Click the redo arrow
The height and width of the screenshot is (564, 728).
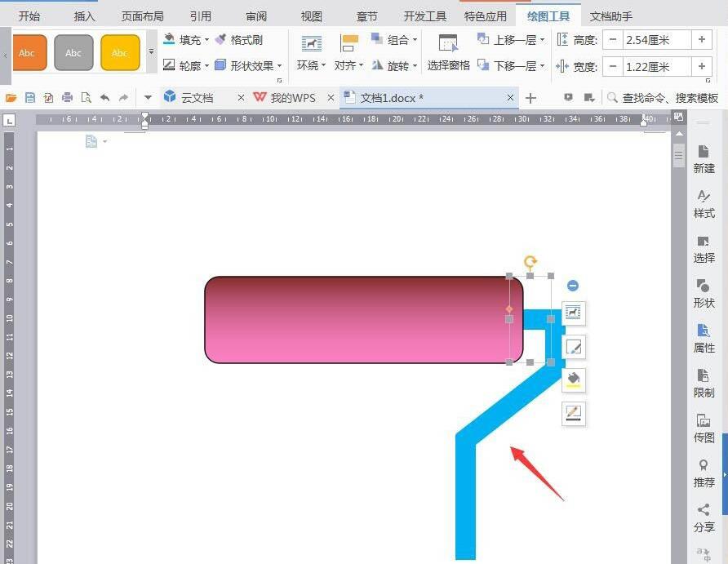[x=123, y=97]
